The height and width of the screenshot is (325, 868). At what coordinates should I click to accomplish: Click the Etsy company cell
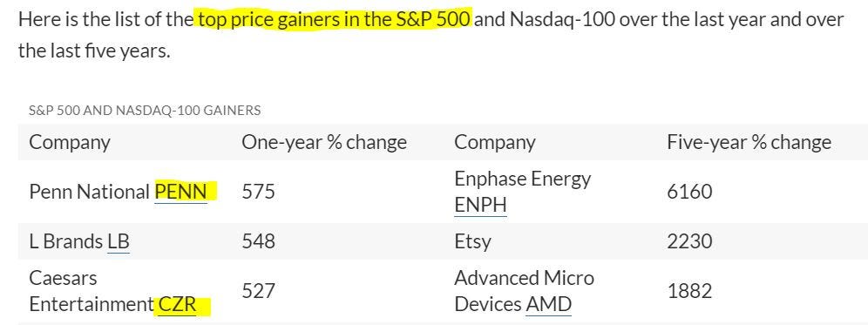pos(472,242)
